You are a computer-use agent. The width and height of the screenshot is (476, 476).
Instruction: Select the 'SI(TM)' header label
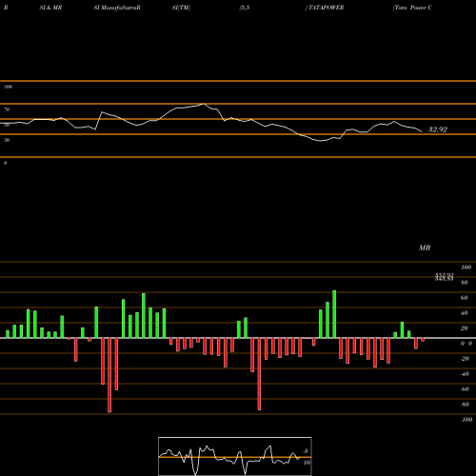pyautogui.click(x=181, y=8)
